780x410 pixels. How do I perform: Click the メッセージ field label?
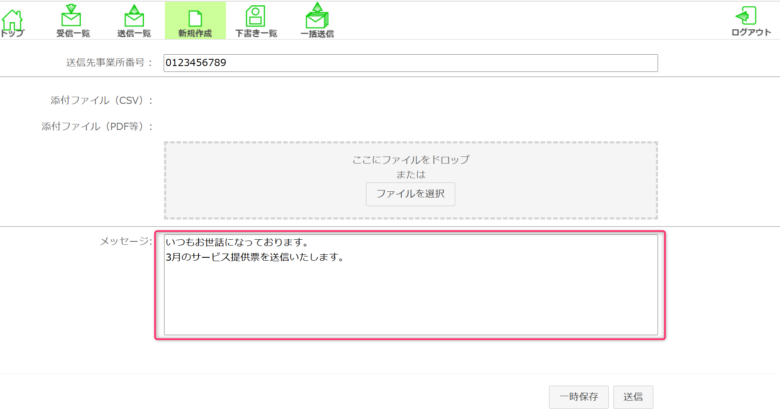click(x=125, y=242)
